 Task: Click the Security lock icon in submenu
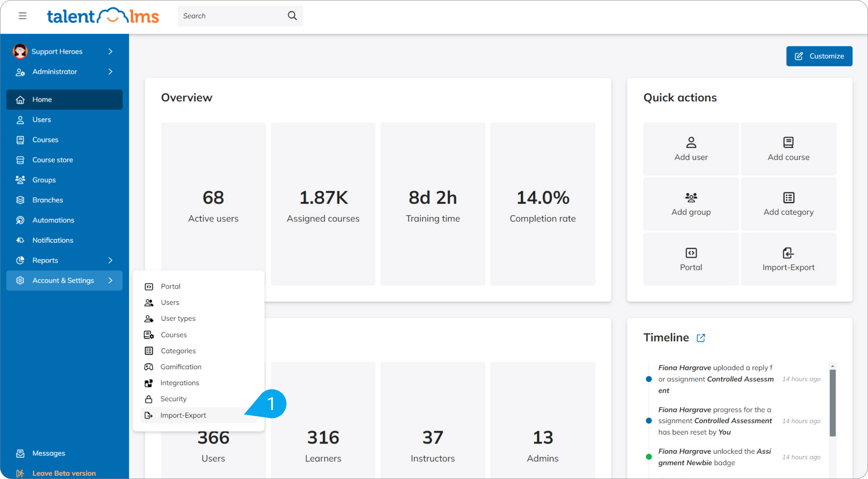(149, 399)
